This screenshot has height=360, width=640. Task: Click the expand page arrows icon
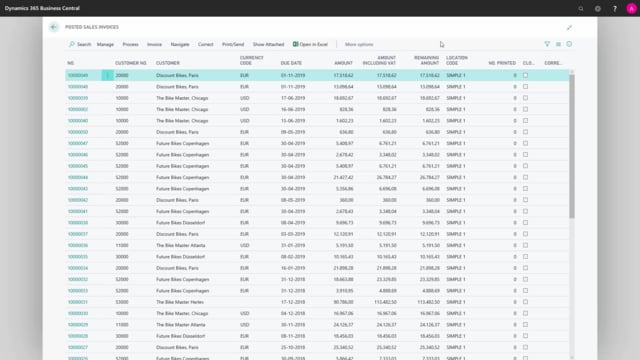point(569,27)
